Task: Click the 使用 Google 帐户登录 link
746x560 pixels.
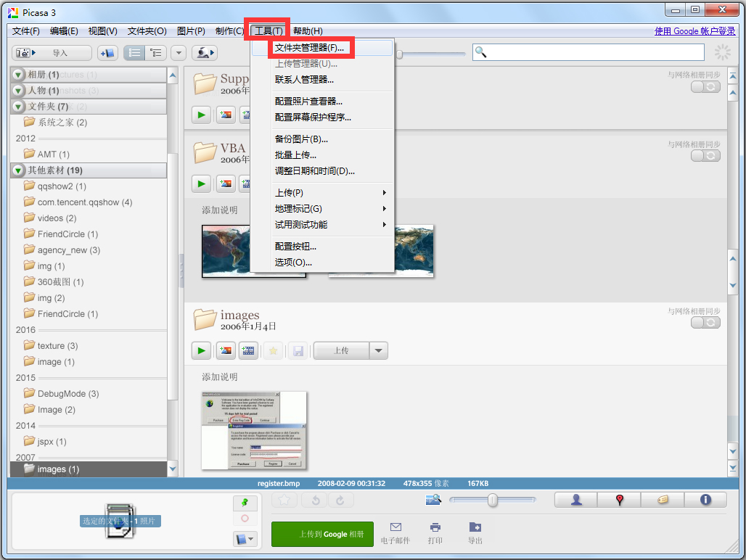Action: click(694, 31)
